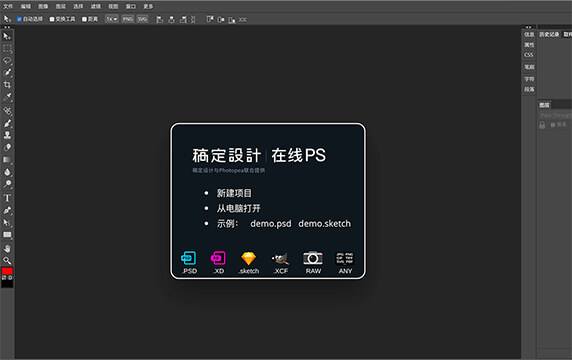Click the align right edges icon
Screen dimensions: 572x360
[x=183, y=19]
